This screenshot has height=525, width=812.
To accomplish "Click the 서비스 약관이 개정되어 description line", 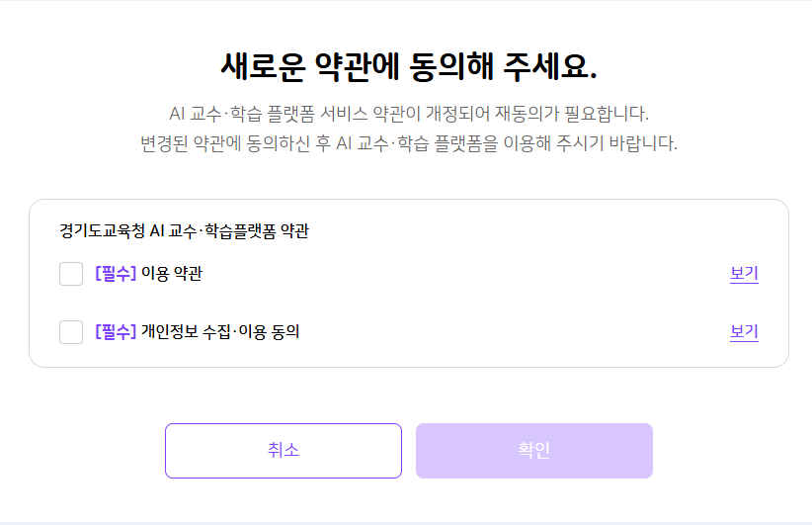I will point(409,114).
